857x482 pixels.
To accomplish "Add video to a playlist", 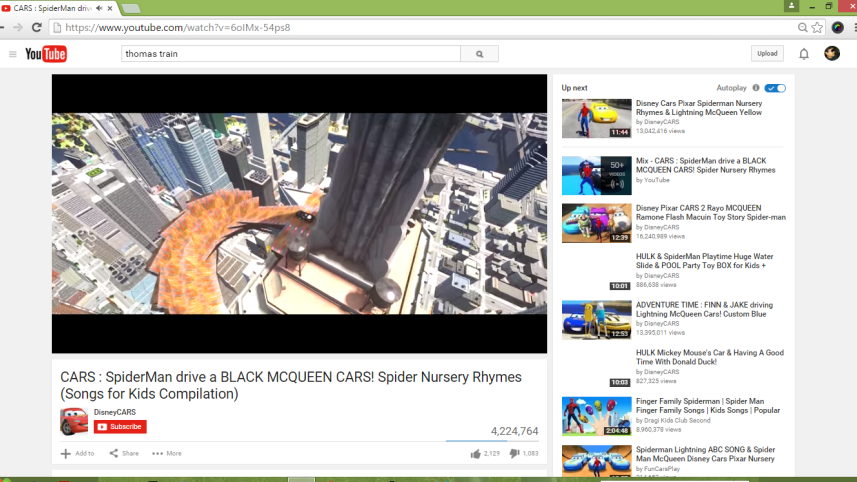I will (77, 454).
